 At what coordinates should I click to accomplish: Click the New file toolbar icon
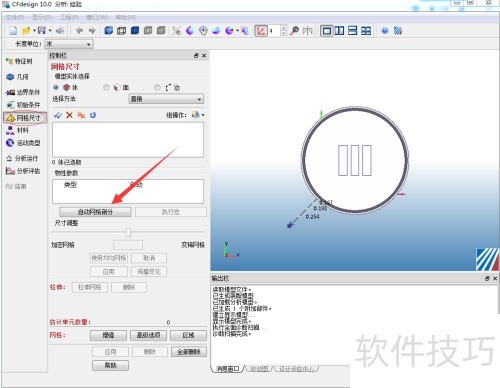13,31
